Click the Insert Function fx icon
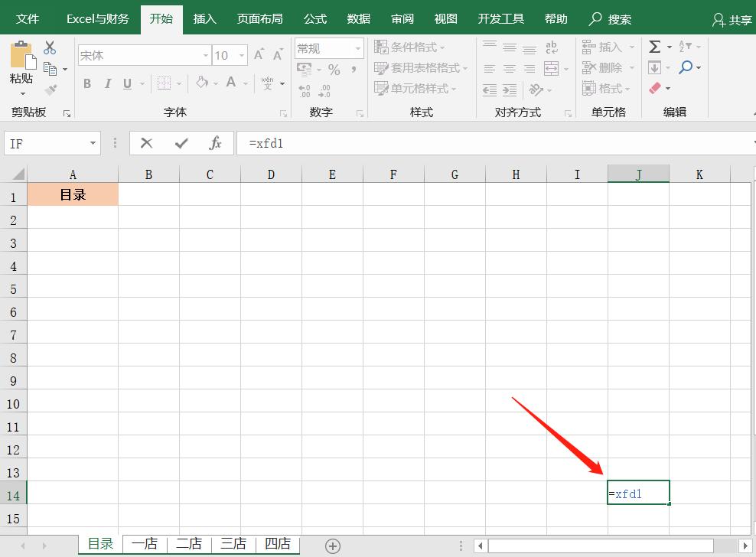Screen dimensions: 756x557 pos(215,143)
